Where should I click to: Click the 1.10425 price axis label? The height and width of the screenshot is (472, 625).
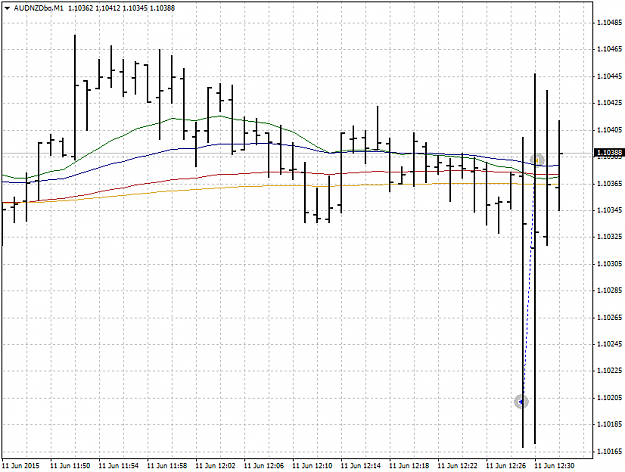click(610, 103)
